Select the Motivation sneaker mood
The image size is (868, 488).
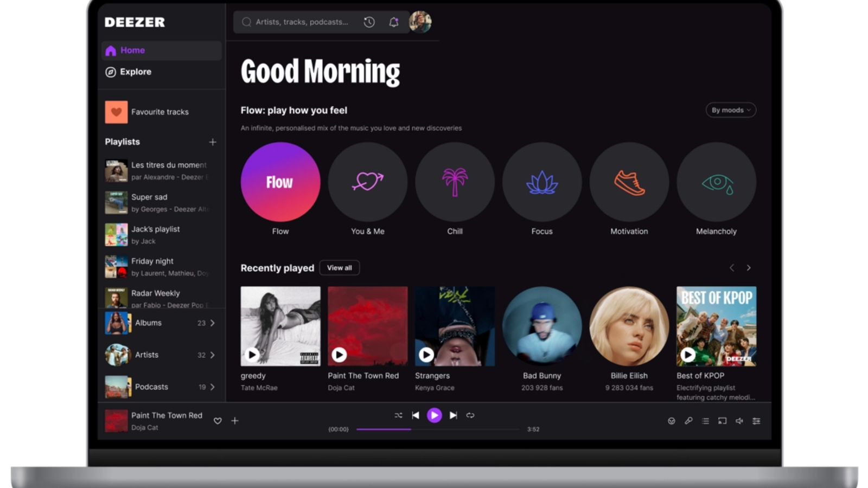(629, 182)
